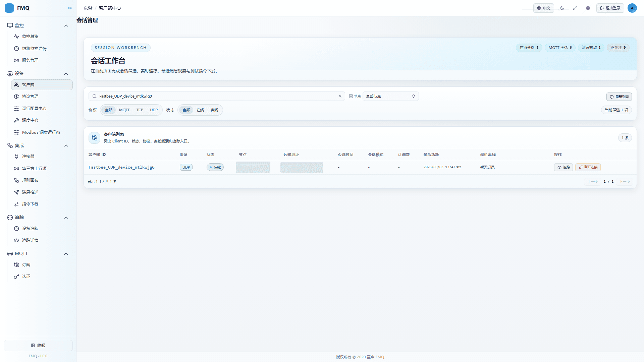Image resolution: width=644 pixels, height=362 pixels.
Task: Click the user avatar A
Action: [632, 8]
